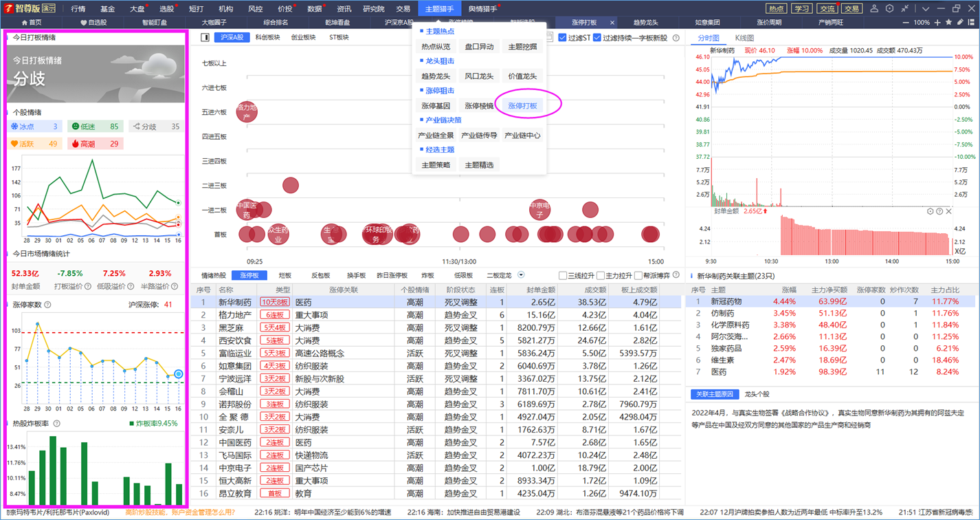
Task: Switch to the 龙头个股 tab
Action: [x=757, y=394]
